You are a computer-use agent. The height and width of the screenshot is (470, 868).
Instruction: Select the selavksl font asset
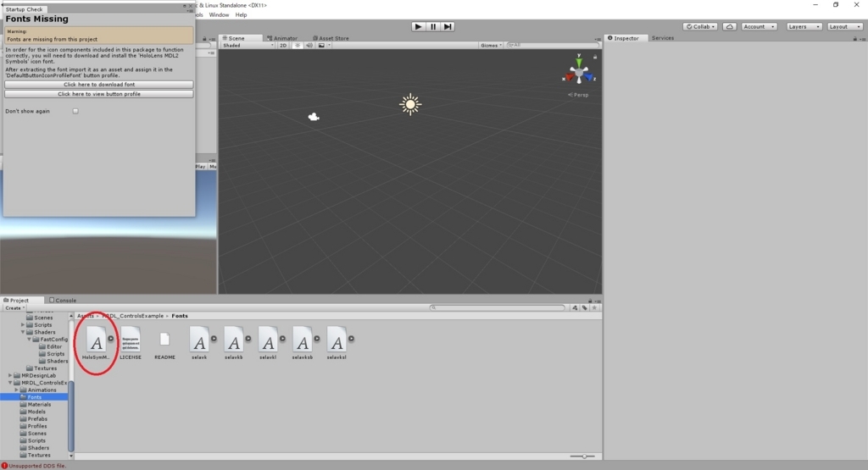point(337,343)
